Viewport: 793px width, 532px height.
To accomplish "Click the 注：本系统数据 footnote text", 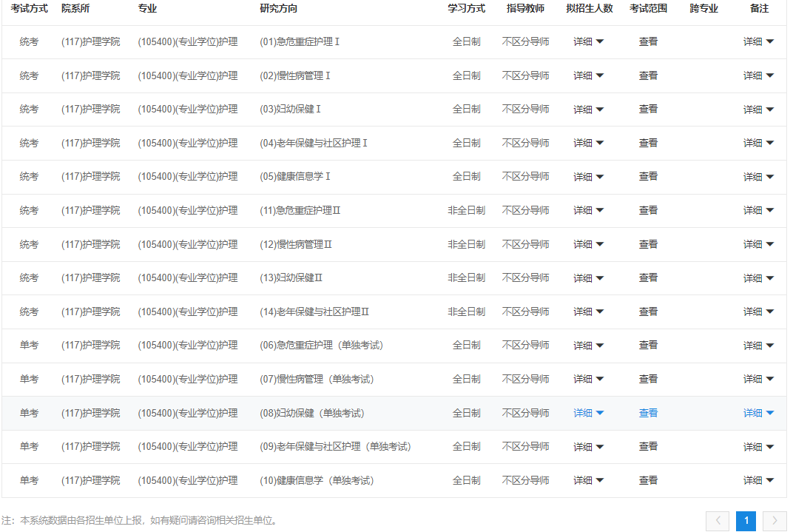I will pos(140,520).
